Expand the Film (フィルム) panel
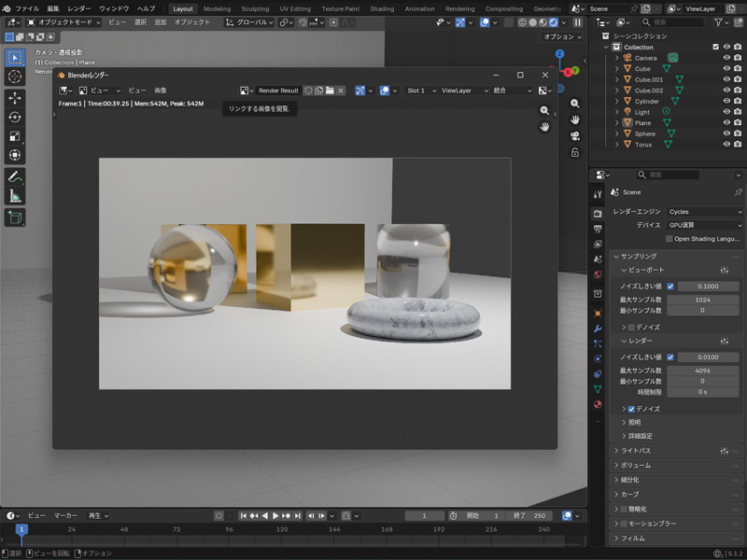Viewport: 747px width, 560px height. click(x=633, y=539)
